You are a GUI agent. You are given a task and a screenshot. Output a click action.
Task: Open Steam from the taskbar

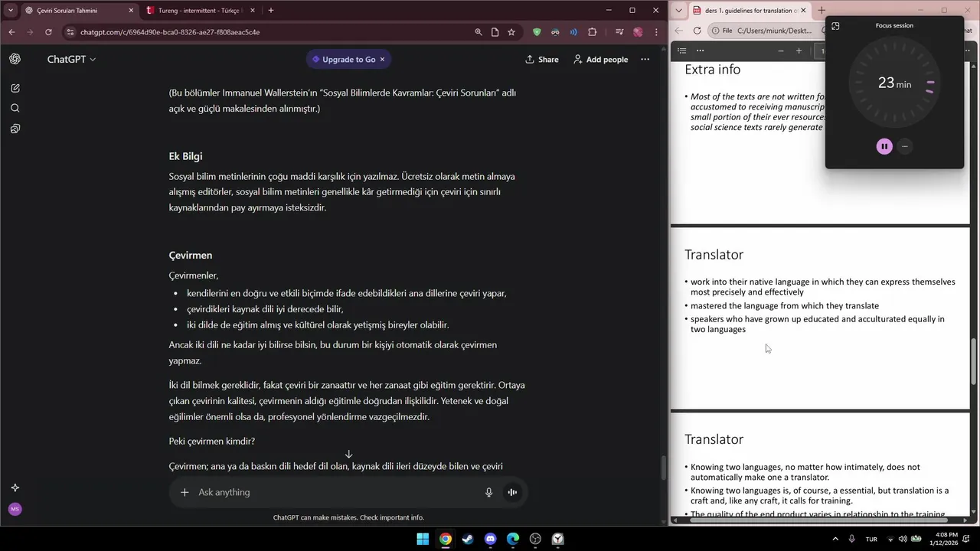(x=468, y=539)
